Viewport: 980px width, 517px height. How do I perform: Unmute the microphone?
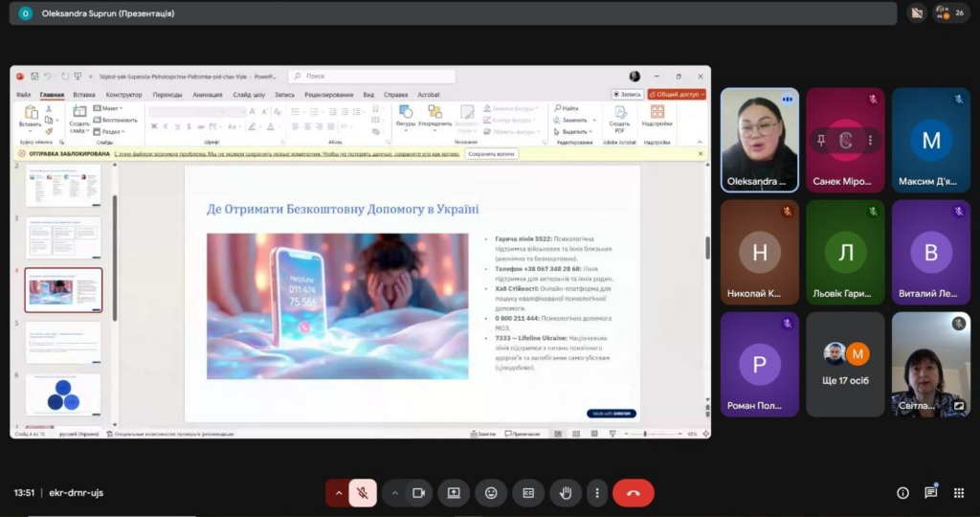[x=363, y=493]
